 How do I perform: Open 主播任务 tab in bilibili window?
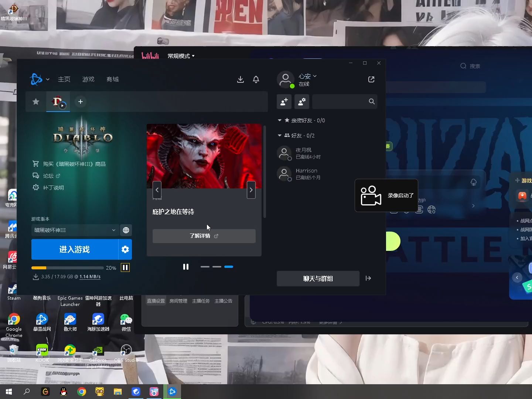(201, 301)
